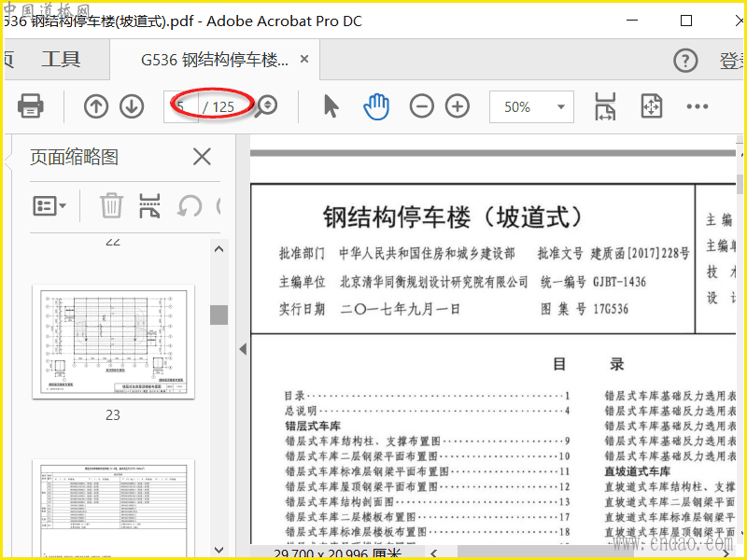
Task: Click the '错层式车库结构剖面图' entry
Action: [427, 501]
